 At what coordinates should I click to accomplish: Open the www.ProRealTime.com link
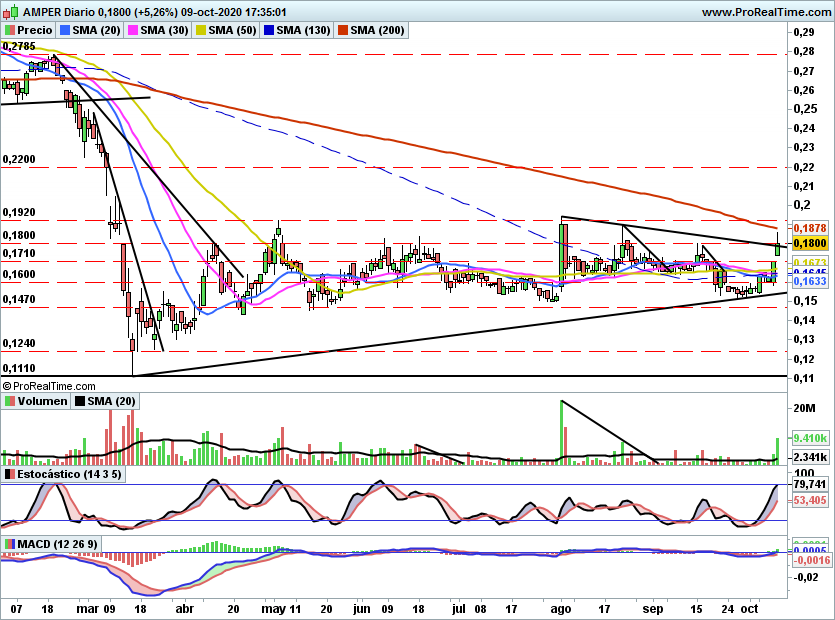coord(766,12)
